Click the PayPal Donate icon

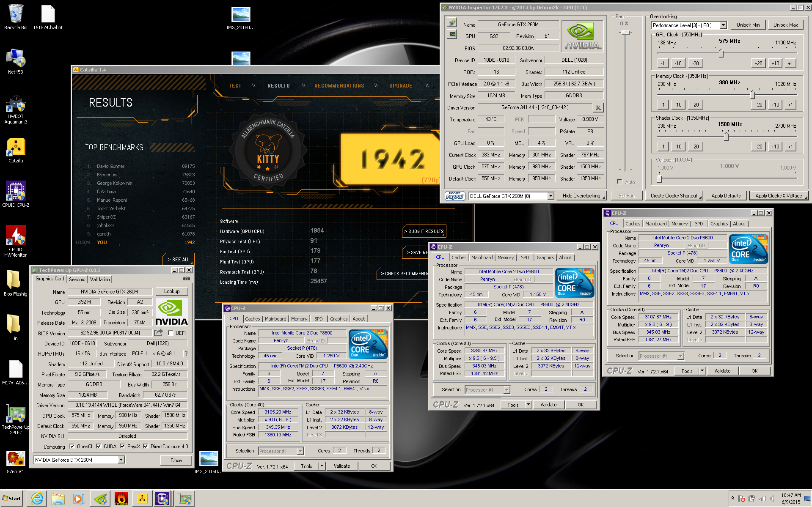click(455, 196)
